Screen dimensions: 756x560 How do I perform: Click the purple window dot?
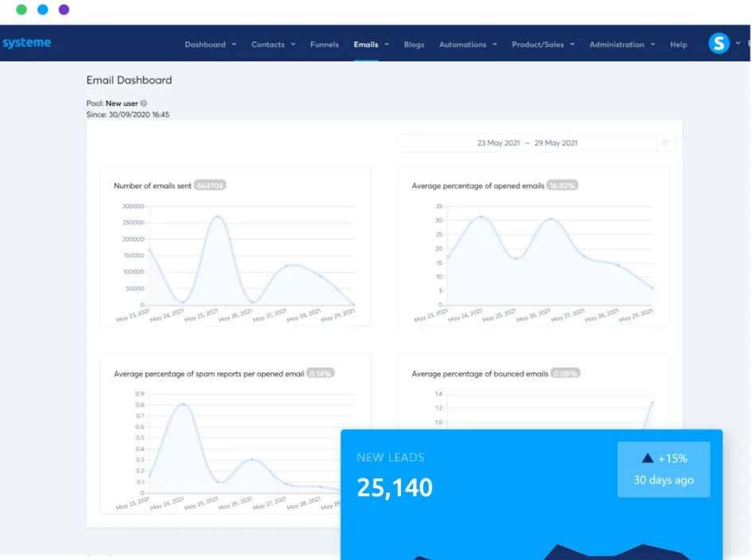coord(64,10)
